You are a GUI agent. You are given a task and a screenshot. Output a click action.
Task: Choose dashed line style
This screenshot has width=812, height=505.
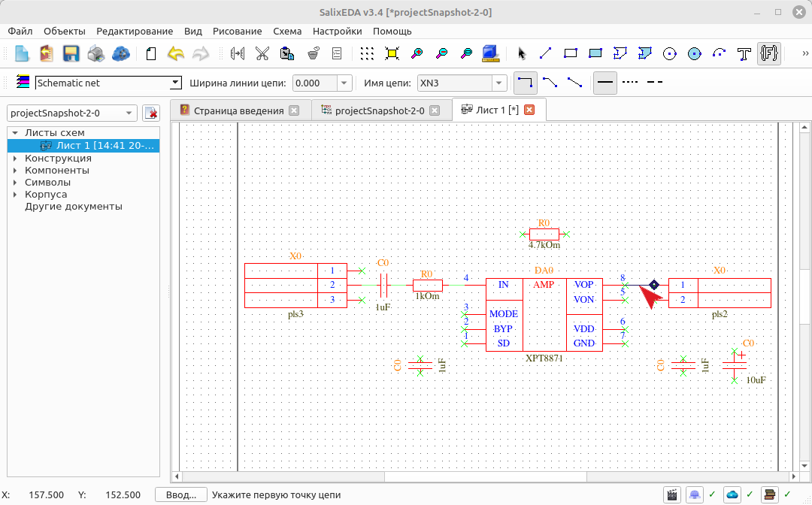655,82
